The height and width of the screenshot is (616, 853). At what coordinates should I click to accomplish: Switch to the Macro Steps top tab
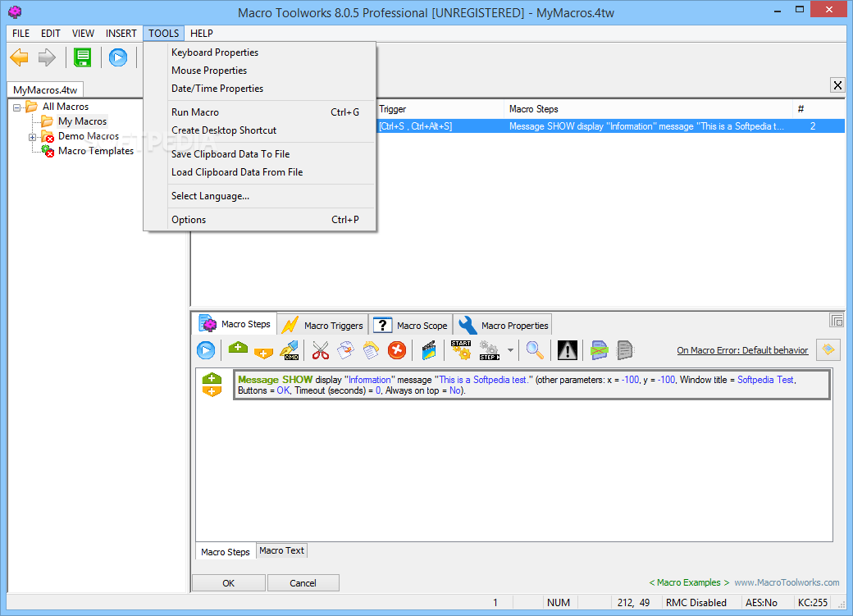click(235, 324)
